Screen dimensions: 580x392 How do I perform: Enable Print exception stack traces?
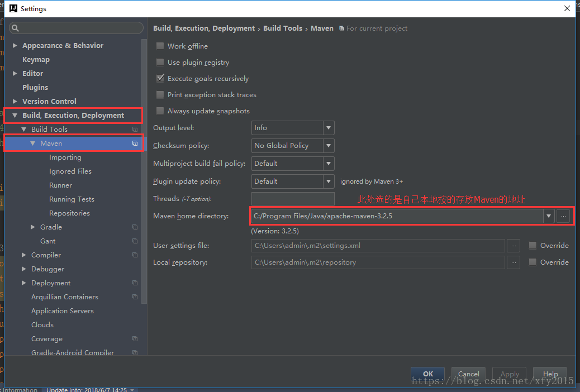(160, 95)
